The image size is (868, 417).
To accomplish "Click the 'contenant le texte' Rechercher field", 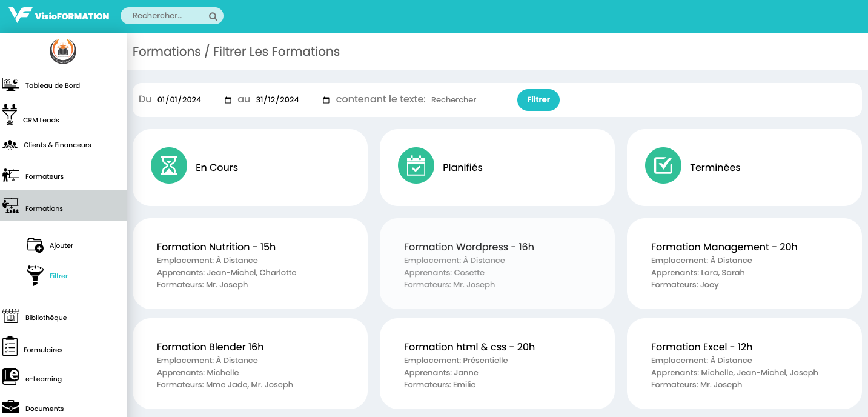I will [471, 100].
